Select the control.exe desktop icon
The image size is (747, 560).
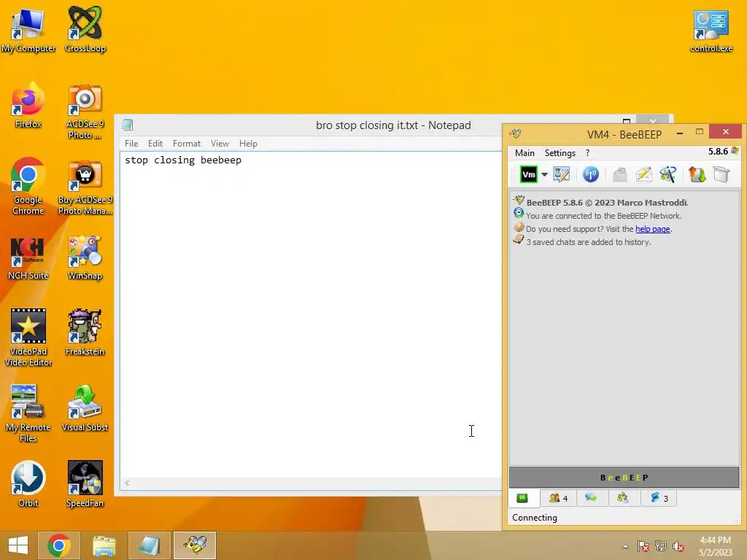pos(711,30)
